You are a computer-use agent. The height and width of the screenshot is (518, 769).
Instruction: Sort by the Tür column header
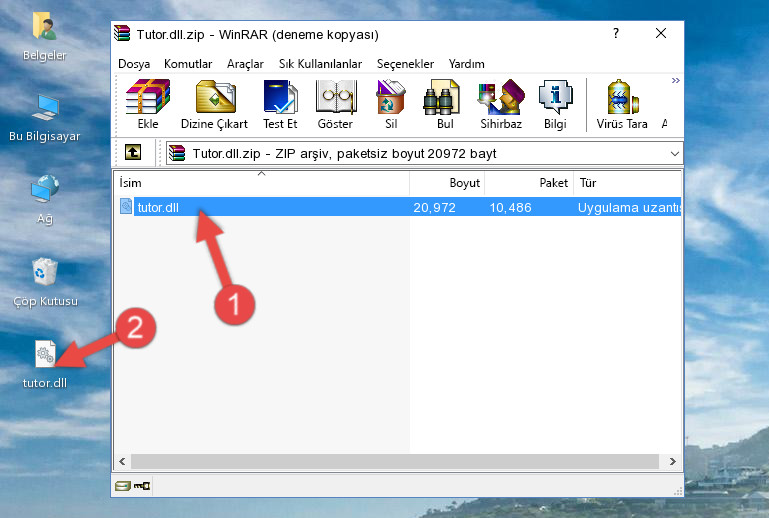point(627,183)
